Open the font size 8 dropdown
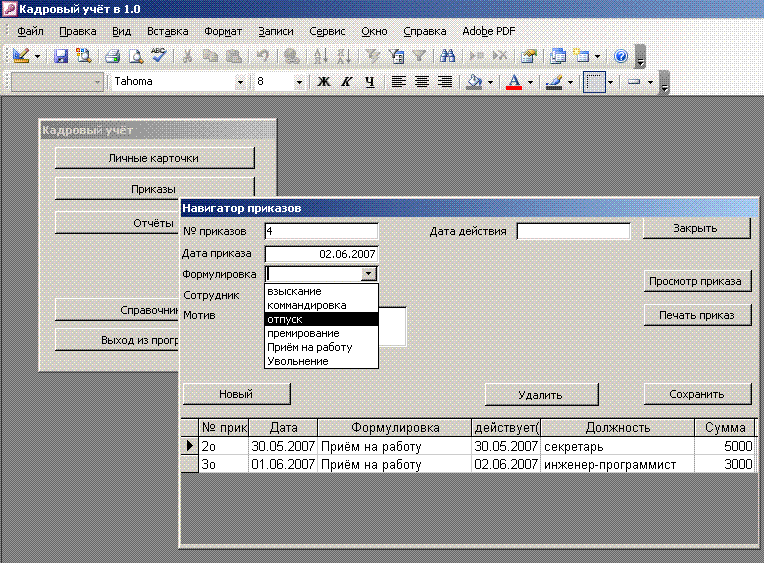This screenshot has height=563, width=764. pyautogui.click(x=299, y=82)
